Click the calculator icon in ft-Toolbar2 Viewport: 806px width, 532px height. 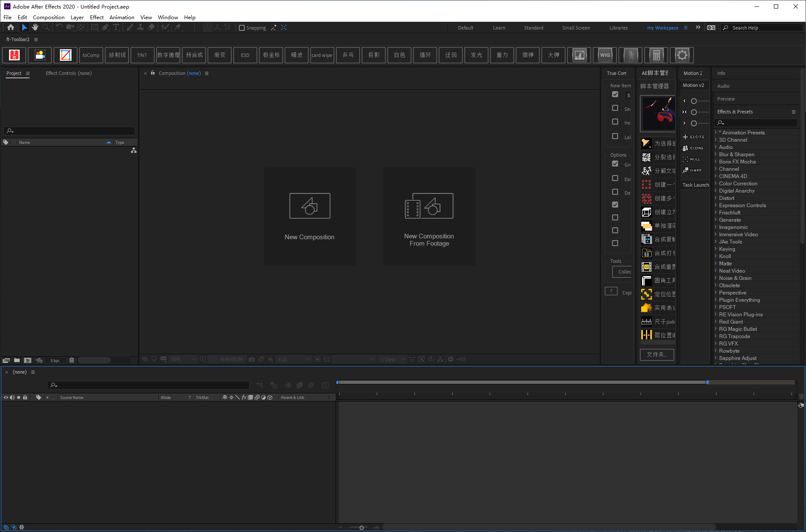[x=656, y=55]
